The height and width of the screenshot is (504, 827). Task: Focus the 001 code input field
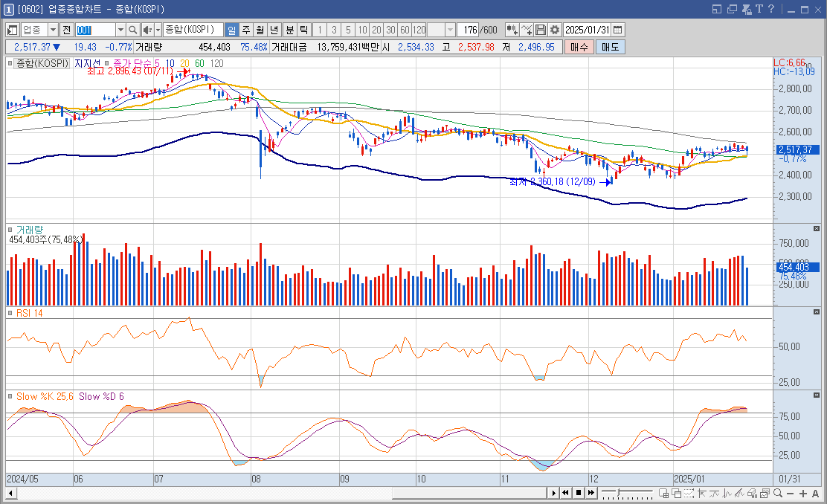[x=95, y=30]
